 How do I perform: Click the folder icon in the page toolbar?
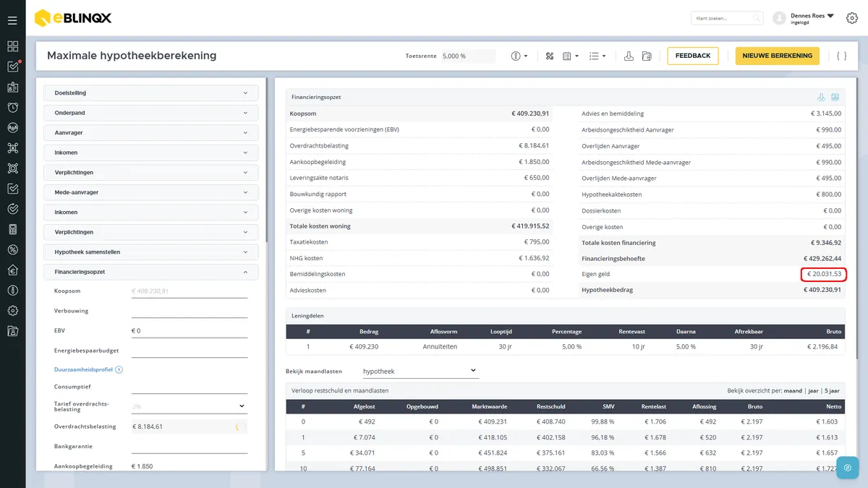coord(647,56)
